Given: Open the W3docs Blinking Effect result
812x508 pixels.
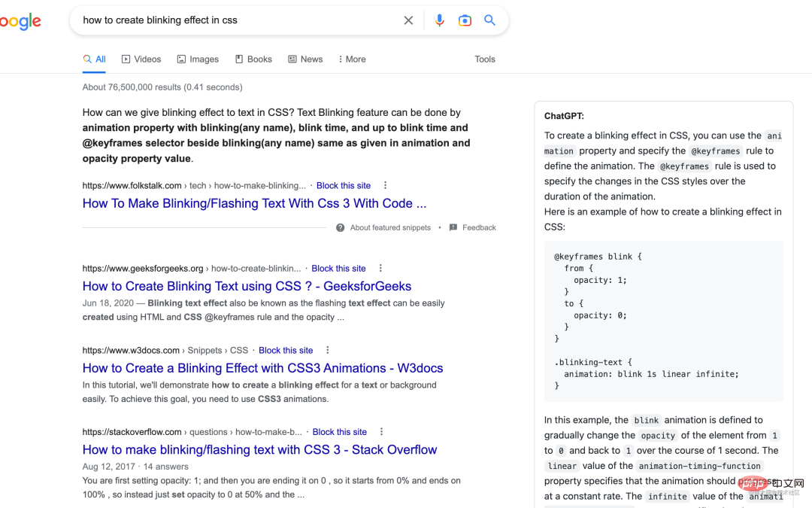Looking at the screenshot, I should click(262, 368).
